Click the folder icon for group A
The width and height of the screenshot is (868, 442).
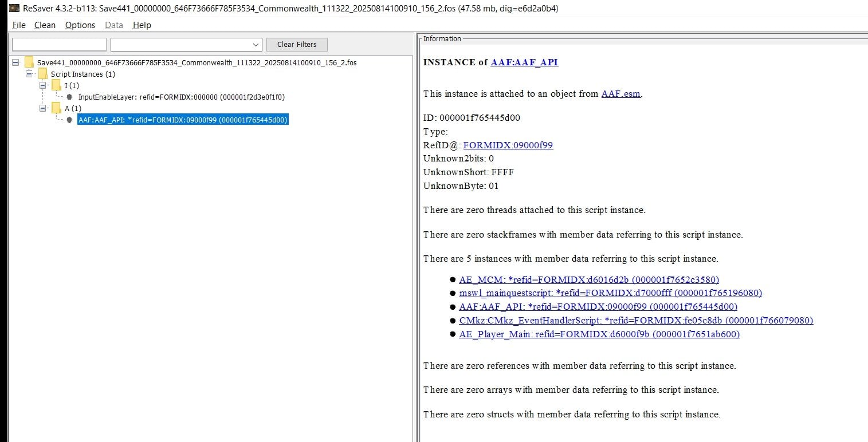click(56, 108)
